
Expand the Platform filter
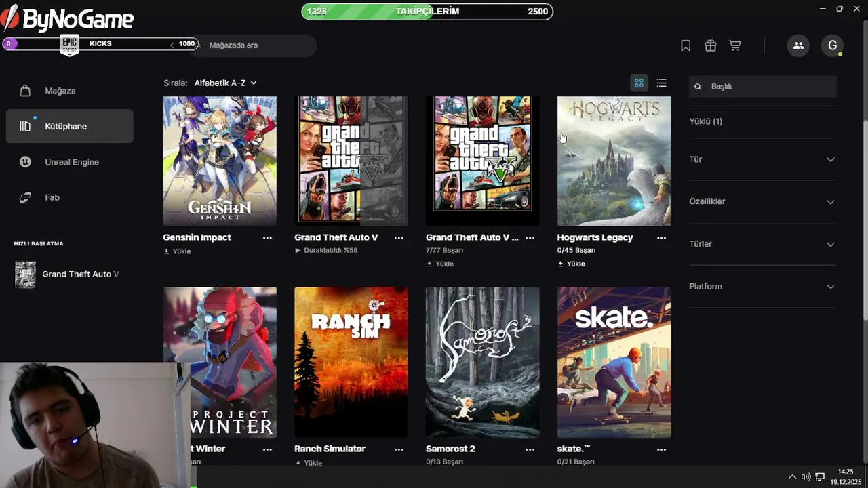pyautogui.click(x=762, y=286)
